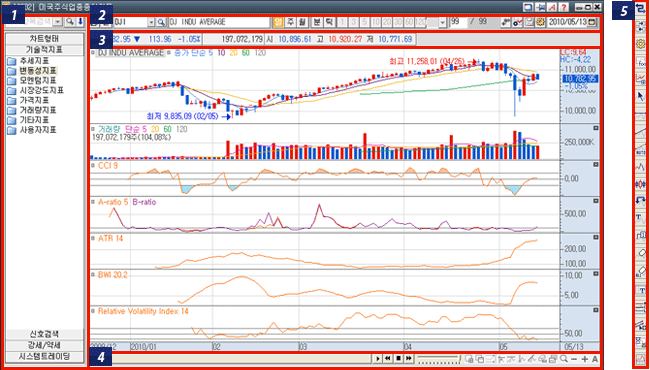
Task: Click the chart scroll speed slider at bottom
Action: click(x=438, y=359)
